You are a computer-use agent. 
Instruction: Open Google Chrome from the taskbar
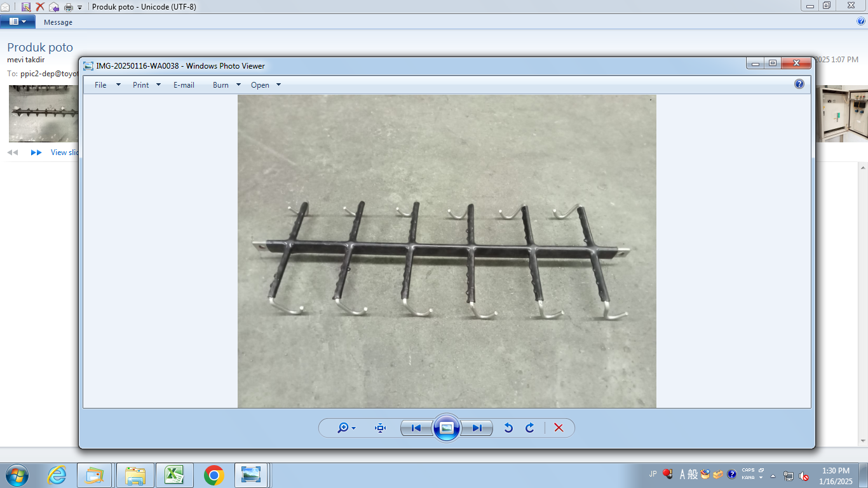pos(214,475)
